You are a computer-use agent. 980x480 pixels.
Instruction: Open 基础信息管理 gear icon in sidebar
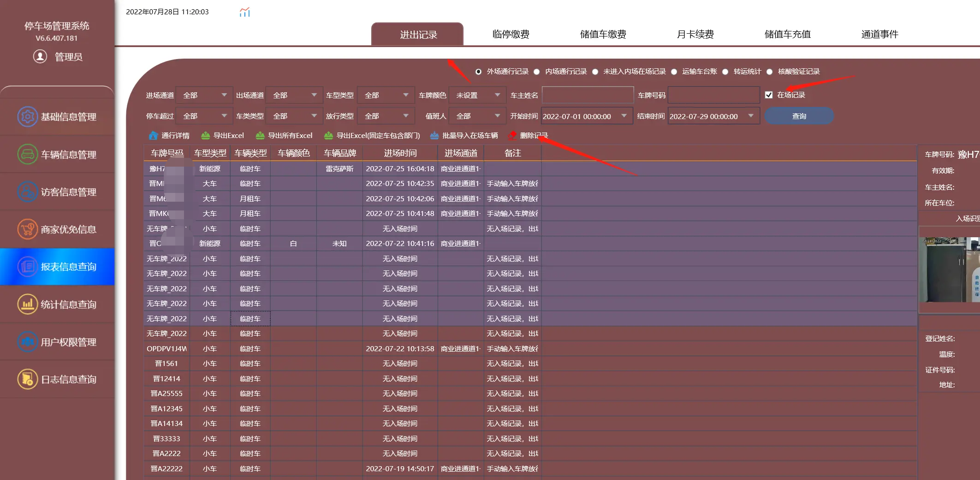(x=27, y=116)
